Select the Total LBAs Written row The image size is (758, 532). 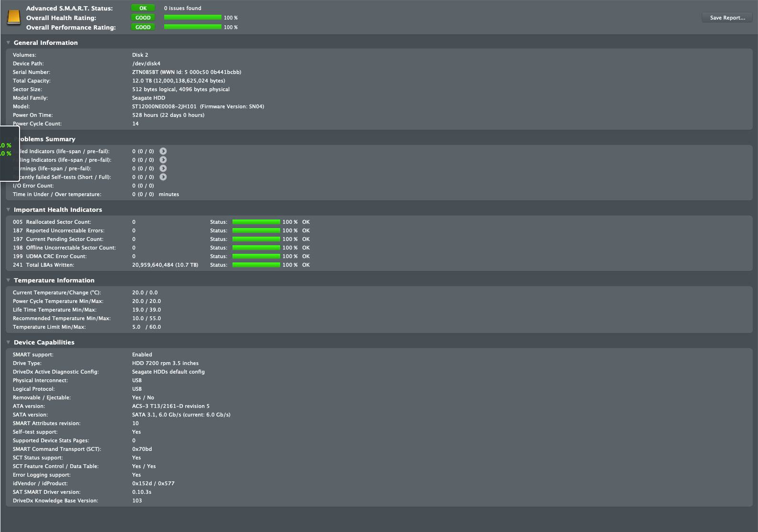click(379, 265)
